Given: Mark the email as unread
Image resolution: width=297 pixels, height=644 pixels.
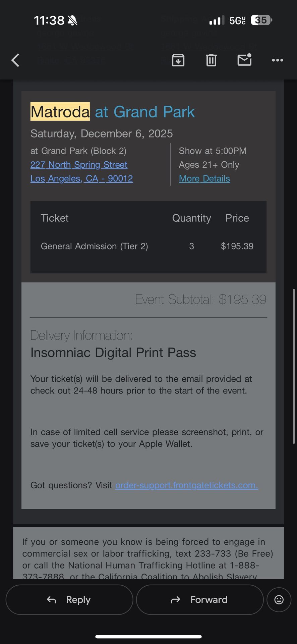Looking at the screenshot, I should pos(244,60).
